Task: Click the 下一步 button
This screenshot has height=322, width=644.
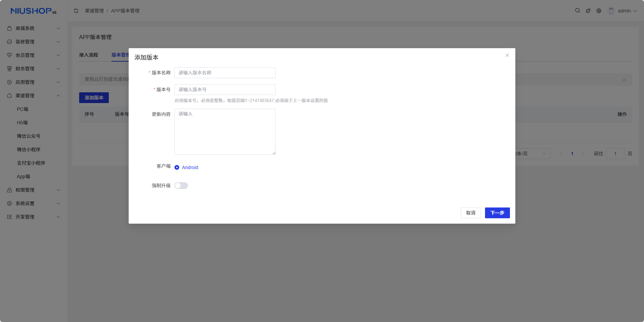Action: tap(497, 213)
